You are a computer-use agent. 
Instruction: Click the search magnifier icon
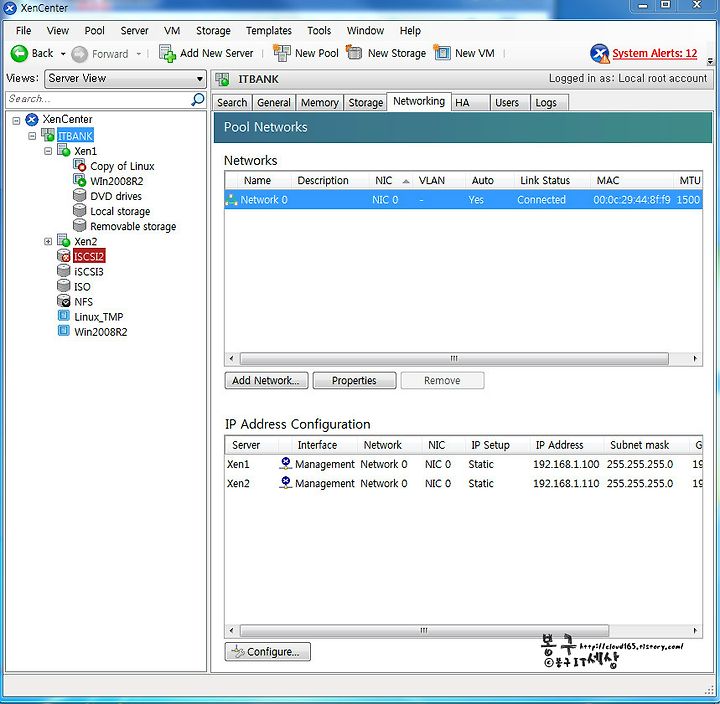pos(198,99)
